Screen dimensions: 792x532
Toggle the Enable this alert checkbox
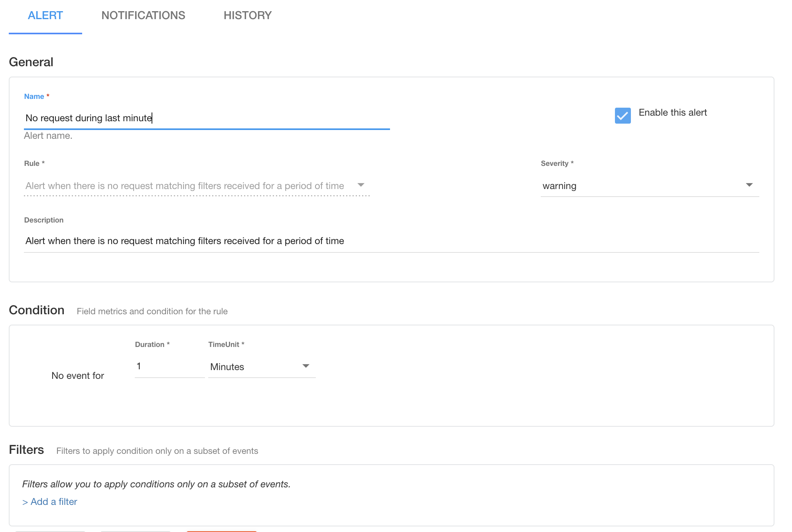click(x=623, y=116)
